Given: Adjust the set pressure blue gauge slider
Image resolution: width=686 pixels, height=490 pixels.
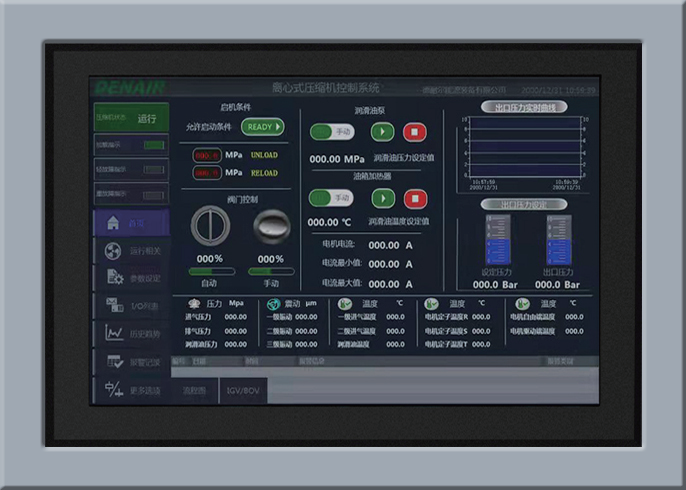Looking at the screenshot, I should [496, 240].
